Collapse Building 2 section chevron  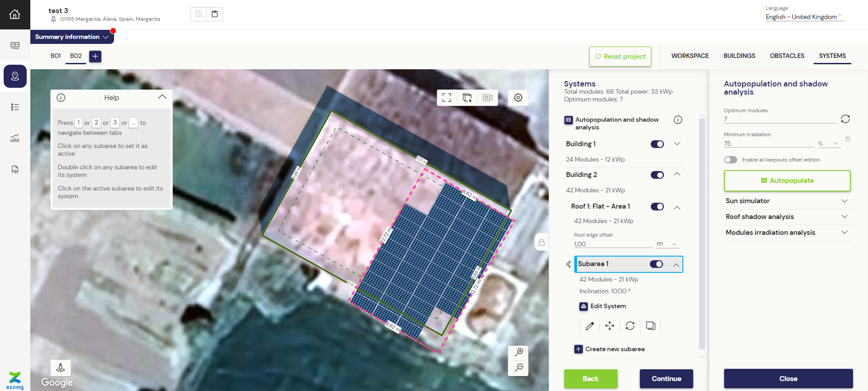click(677, 174)
